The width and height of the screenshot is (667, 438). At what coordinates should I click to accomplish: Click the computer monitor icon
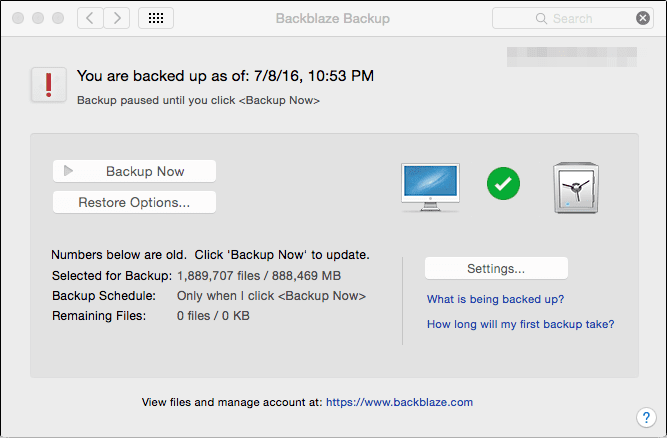430,187
